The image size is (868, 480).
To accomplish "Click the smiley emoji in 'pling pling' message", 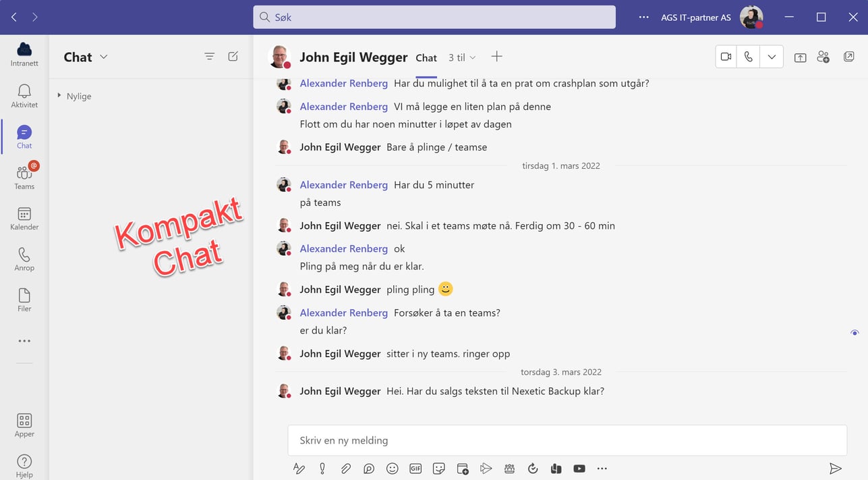I will [x=445, y=289].
